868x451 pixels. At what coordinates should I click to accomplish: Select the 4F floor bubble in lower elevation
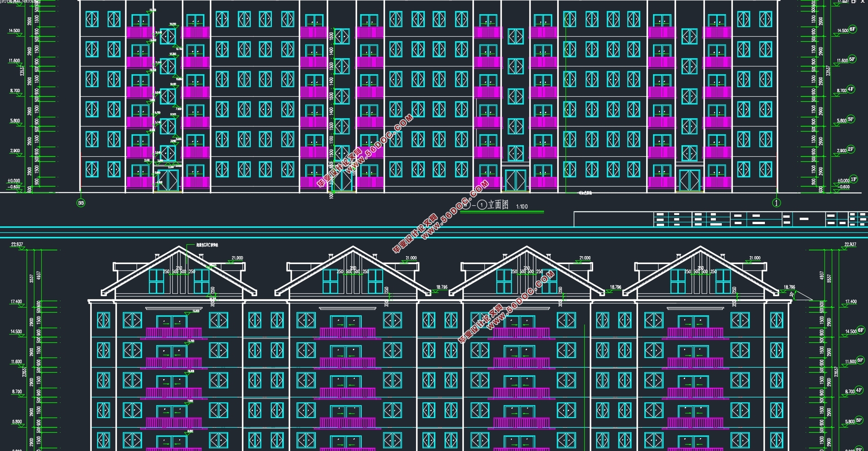859,390
